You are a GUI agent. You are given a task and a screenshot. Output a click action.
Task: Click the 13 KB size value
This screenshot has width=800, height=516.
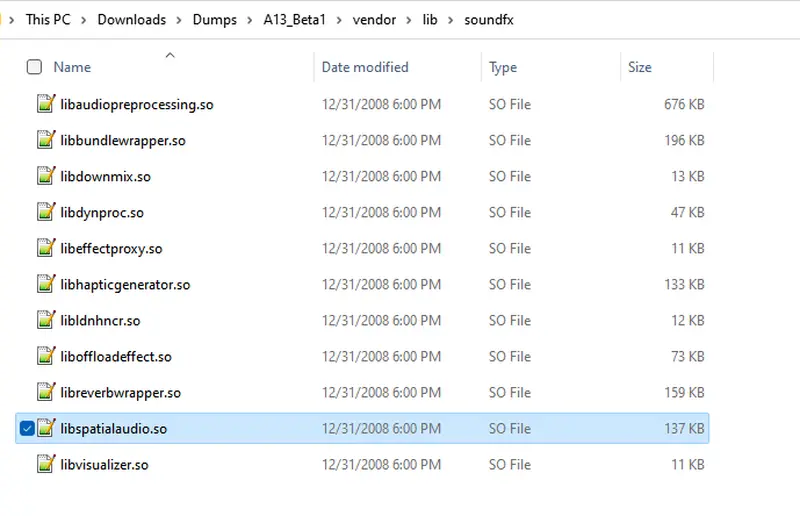[x=687, y=176]
